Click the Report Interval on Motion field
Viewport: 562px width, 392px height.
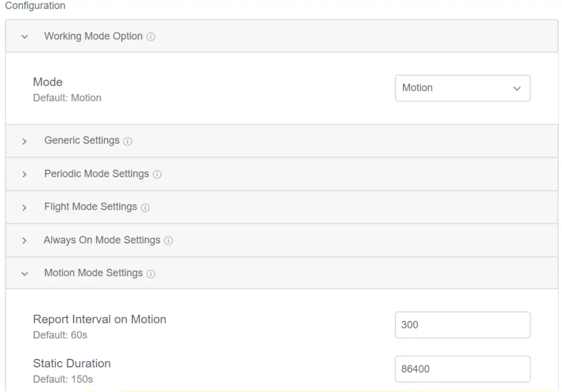click(462, 325)
